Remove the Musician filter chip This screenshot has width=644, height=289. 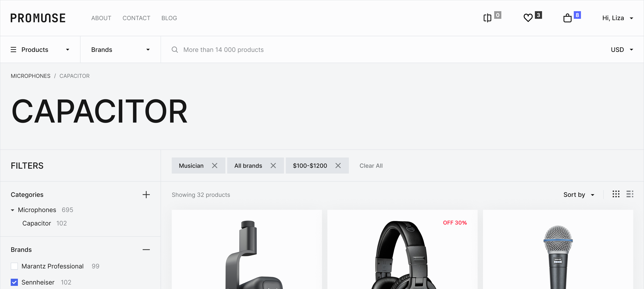214,166
